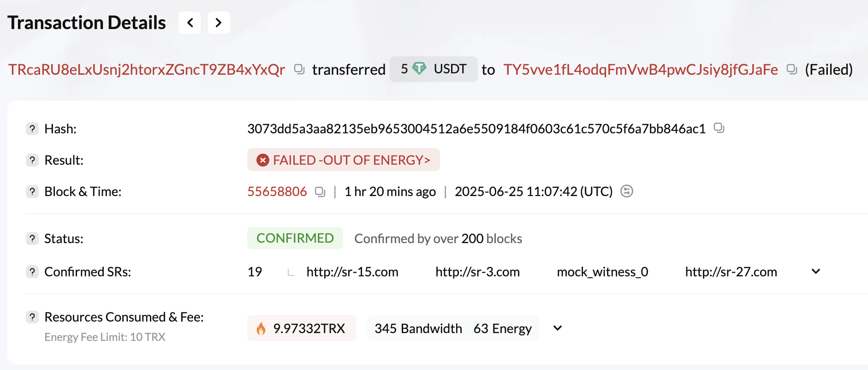Open help icon beside Confirmed SRs
This screenshot has height=370, width=868.
32,272
